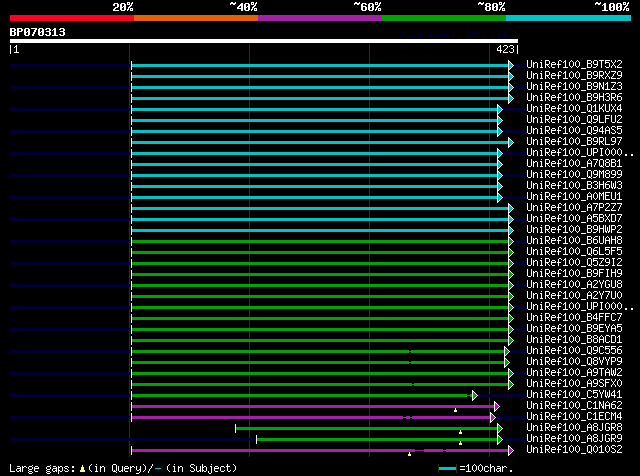Click arrowhead ending the UniRef100_A0MEU1 alignment
640x476 pixels.
500,198
